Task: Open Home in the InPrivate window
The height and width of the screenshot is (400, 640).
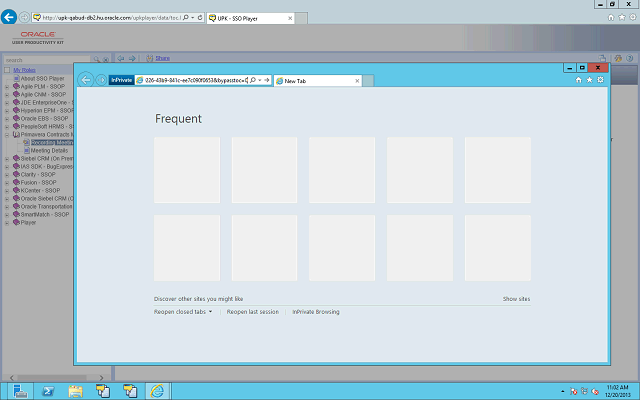Action: [x=578, y=80]
